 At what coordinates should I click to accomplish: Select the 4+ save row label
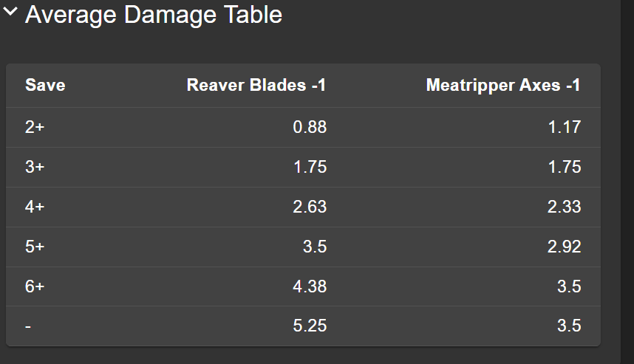pyautogui.click(x=35, y=207)
